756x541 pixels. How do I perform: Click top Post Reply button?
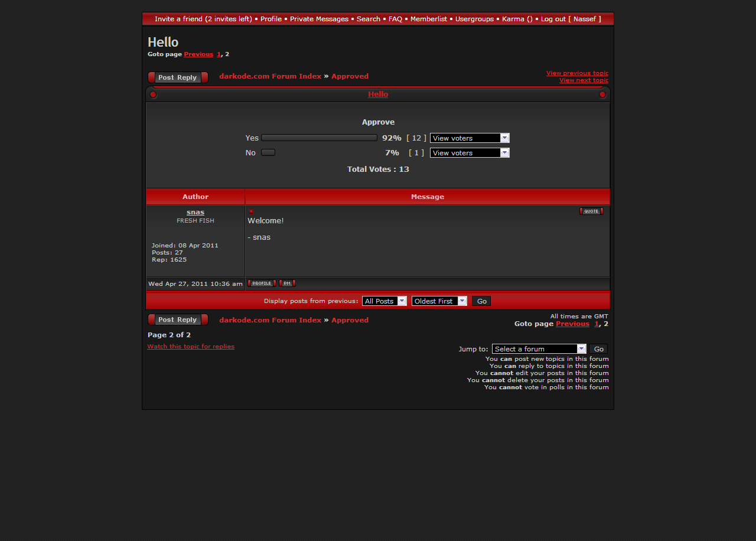(x=178, y=77)
